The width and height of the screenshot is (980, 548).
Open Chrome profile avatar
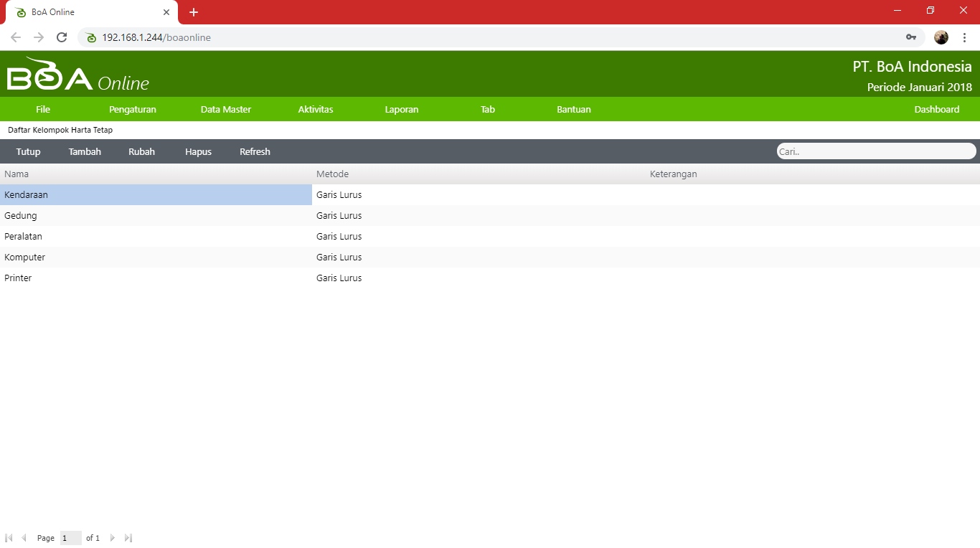pos(941,37)
